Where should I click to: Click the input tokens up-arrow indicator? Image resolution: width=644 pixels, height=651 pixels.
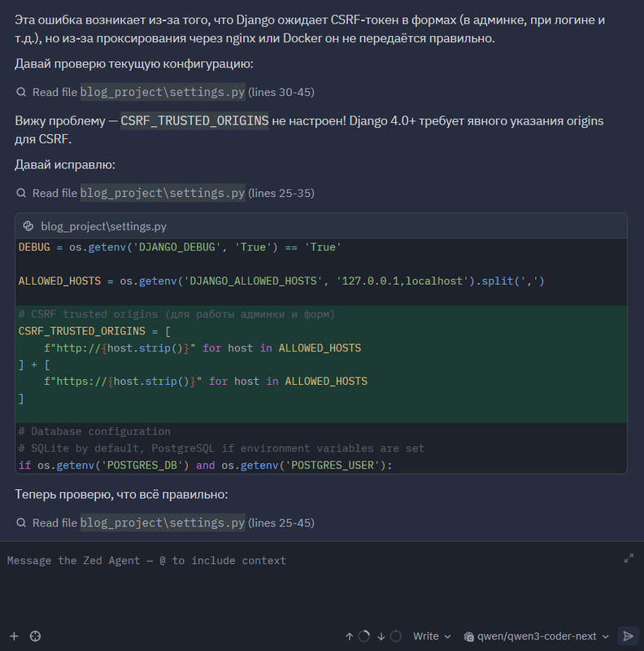pyautogui.click(x=350, y=636)
